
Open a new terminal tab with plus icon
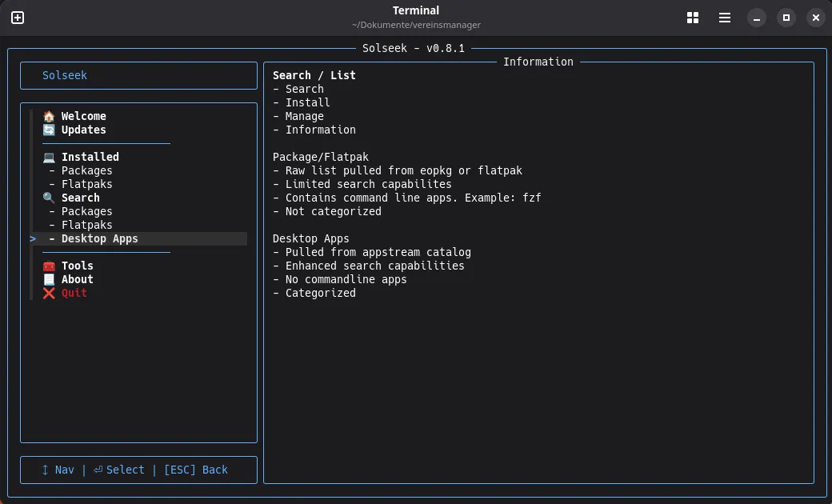tap(18, 18)
